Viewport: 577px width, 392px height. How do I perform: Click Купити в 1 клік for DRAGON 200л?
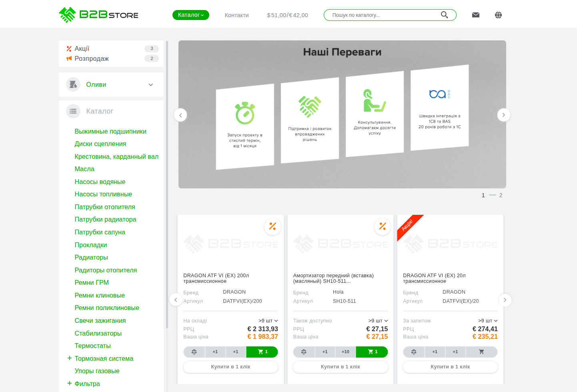click(x=230, y=367)
